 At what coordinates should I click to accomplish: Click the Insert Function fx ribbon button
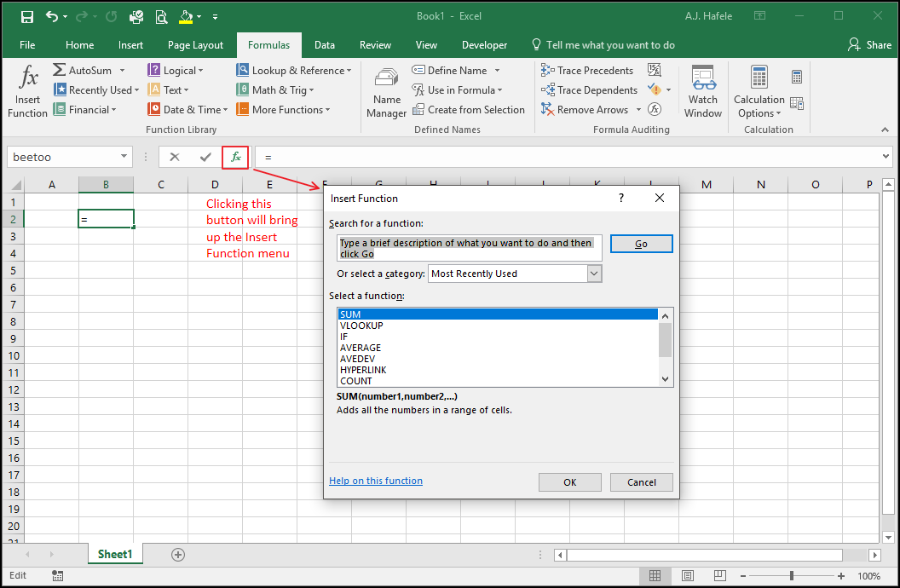27,91
